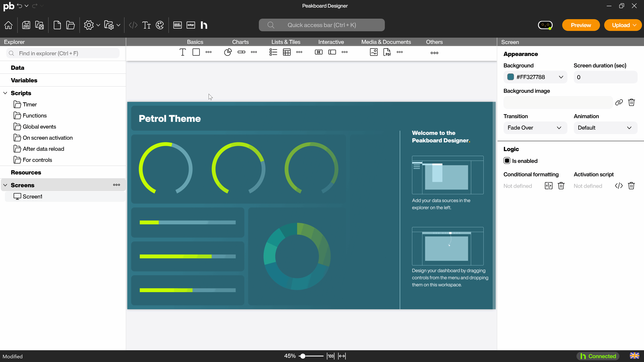The image size is (644, 362).
Task: Select the Pie chart control
Action: 228,52
